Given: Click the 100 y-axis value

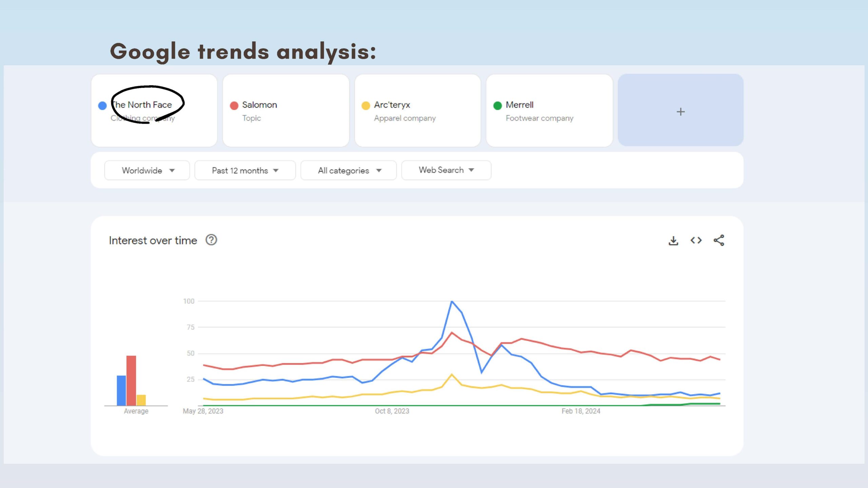Looking at the screenshot, I should click(189, 301).
